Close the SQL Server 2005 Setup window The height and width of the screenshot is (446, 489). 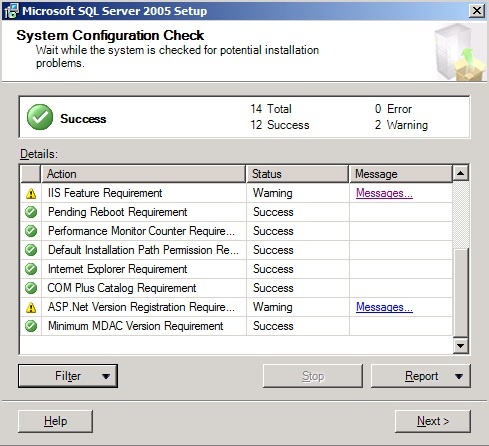(x=477, y=11)
